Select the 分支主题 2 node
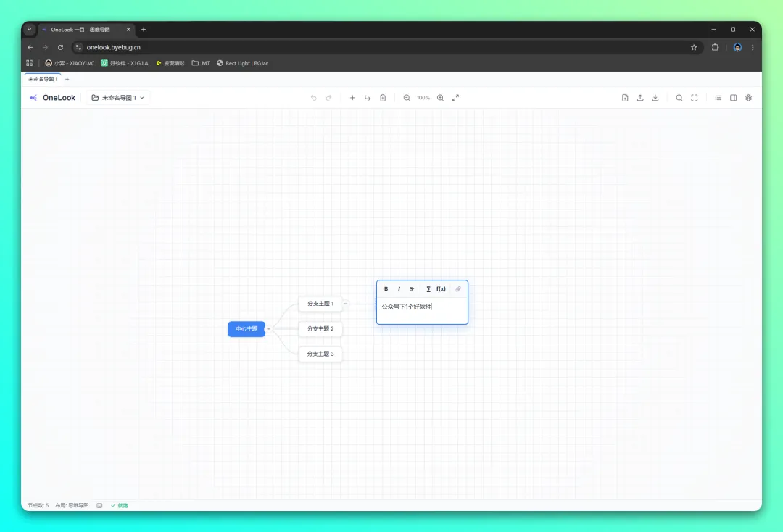The width and height of the screenshot is (783, 532). [x=320, y=328]
